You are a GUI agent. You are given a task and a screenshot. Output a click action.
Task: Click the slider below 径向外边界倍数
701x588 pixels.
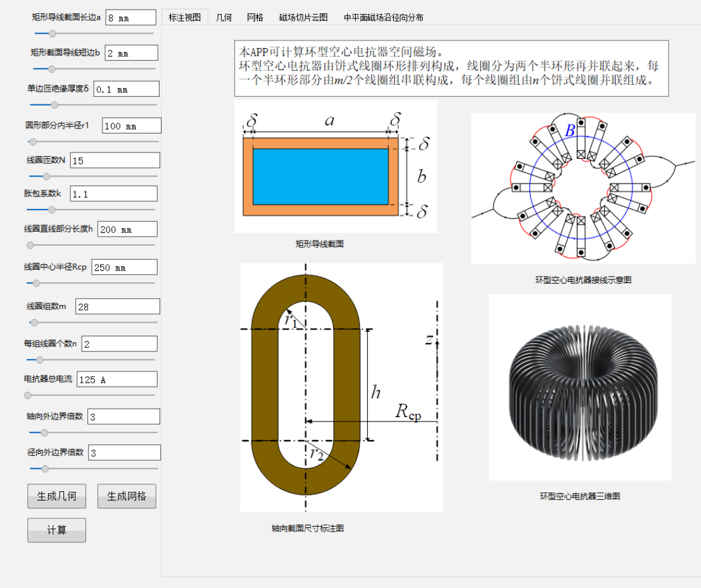(x=94, y=468)
